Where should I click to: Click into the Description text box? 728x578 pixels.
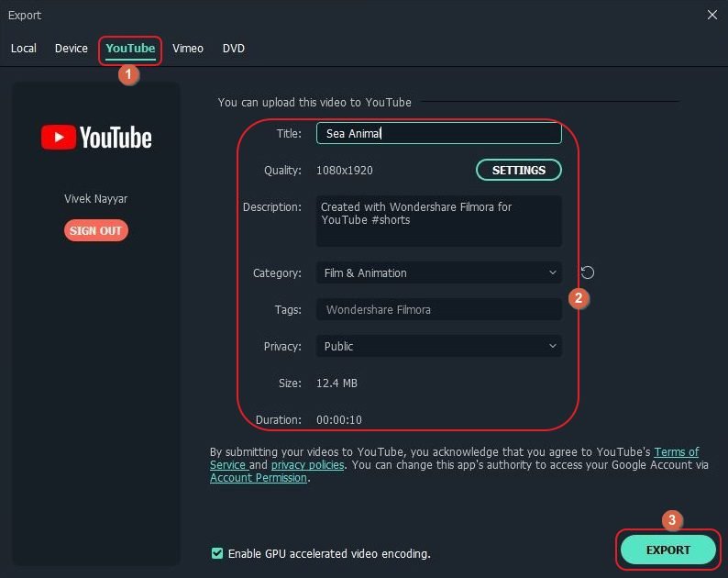[439, 221]
